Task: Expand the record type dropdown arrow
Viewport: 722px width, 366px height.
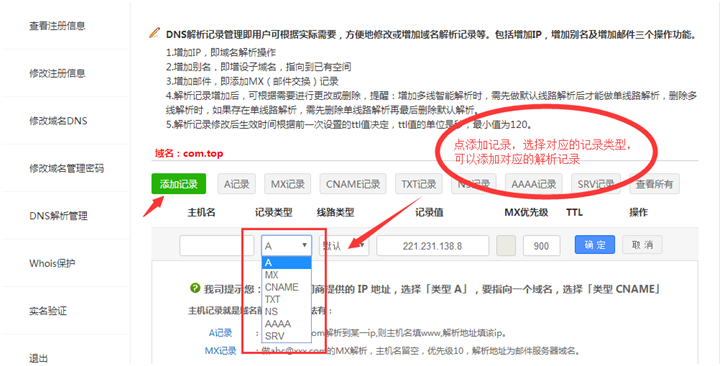Action: point(304,245)
